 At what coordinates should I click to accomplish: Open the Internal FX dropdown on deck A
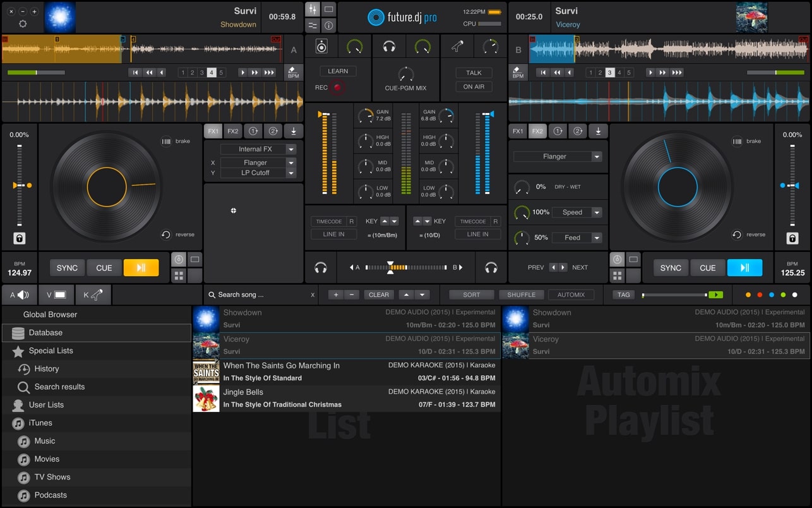tap(258, 148)
